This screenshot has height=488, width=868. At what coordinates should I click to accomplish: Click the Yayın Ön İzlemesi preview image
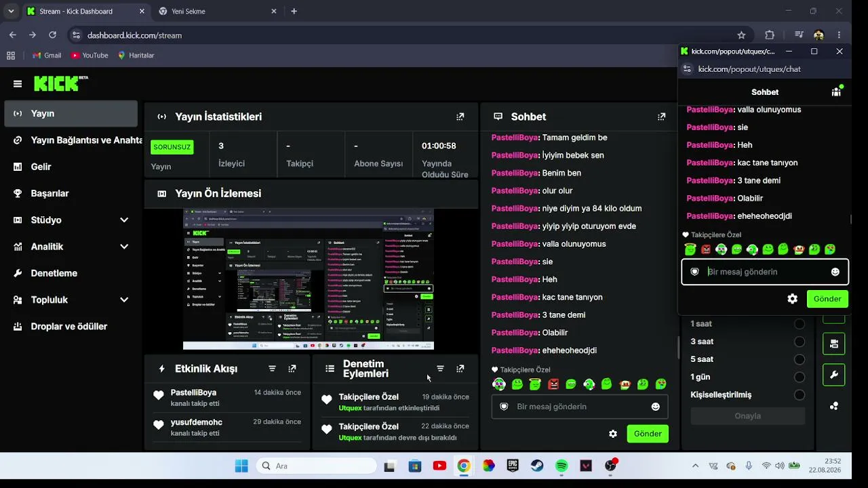(x=309, y=279)
